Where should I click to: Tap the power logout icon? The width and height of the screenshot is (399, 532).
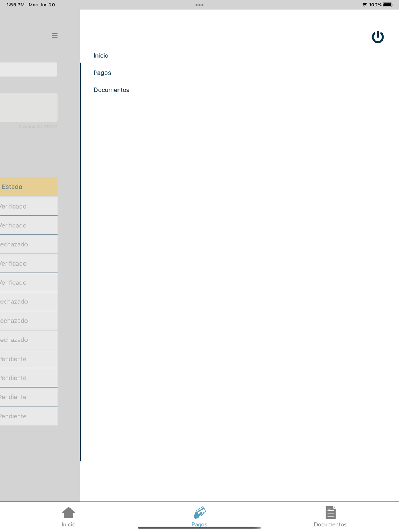point(377,37)
